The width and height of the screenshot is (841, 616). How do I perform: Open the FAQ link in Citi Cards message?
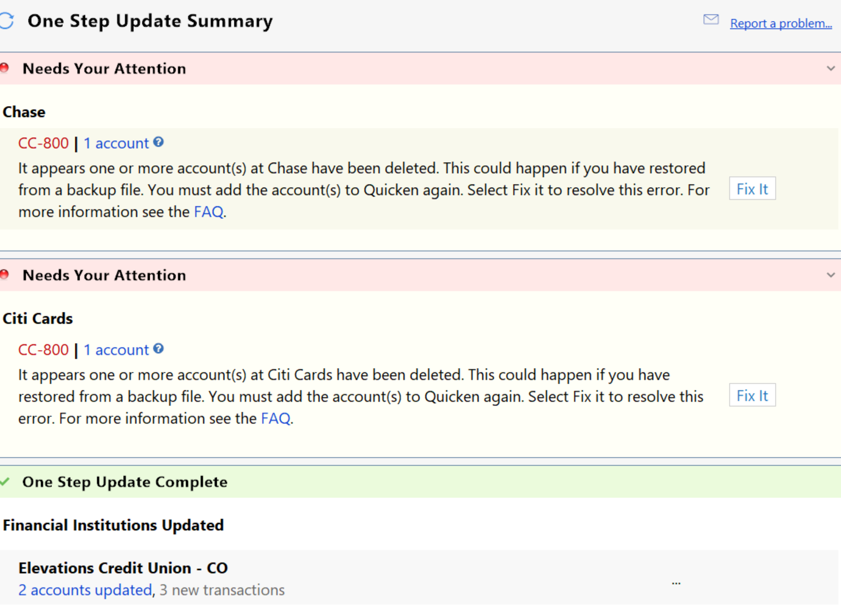pyautogui.click(x=275, y=418)
